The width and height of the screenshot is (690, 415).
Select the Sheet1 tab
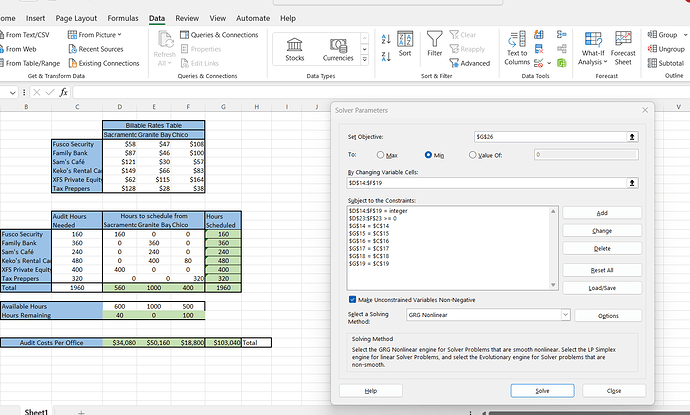[x=36, y=411]
